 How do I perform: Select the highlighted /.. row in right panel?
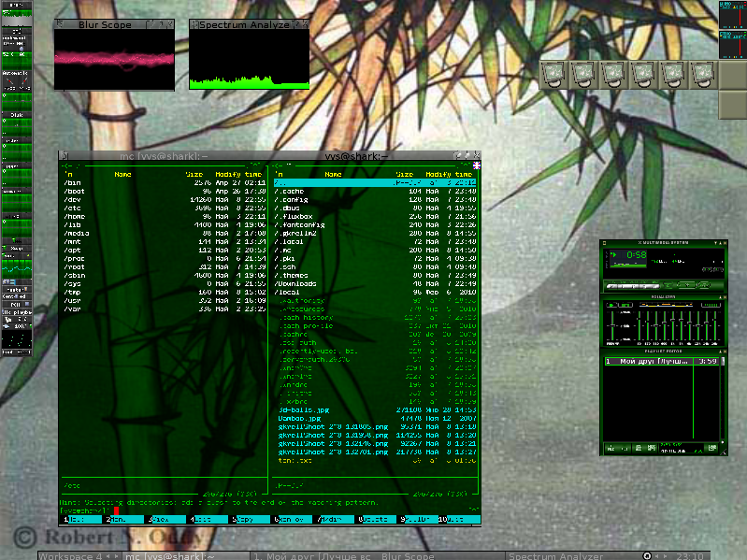point(375,183)
